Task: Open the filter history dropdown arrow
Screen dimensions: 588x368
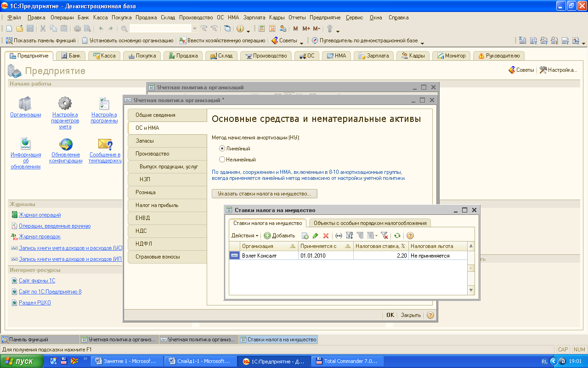Action: 377,236
